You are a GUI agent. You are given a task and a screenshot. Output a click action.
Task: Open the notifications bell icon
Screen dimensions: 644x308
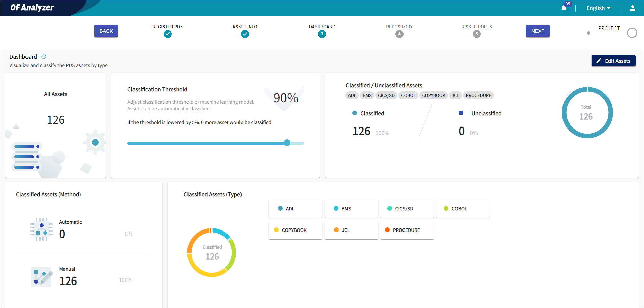point(564,8)
